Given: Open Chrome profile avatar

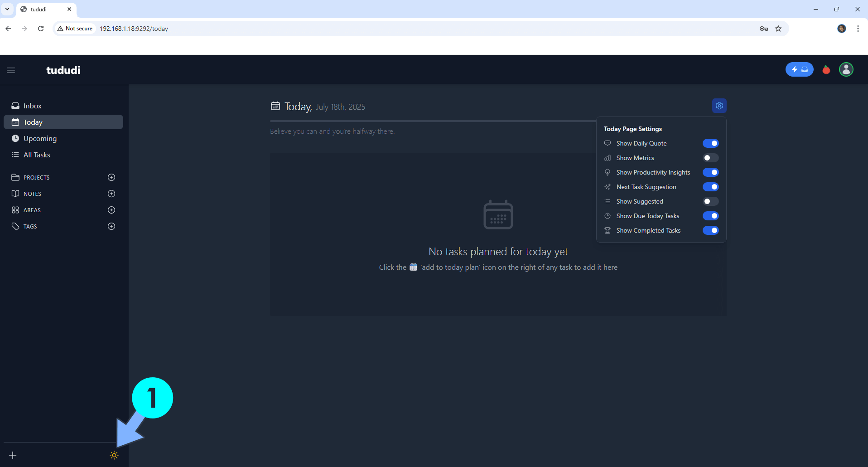Looking at the screenshot, I should click(842, 29).
